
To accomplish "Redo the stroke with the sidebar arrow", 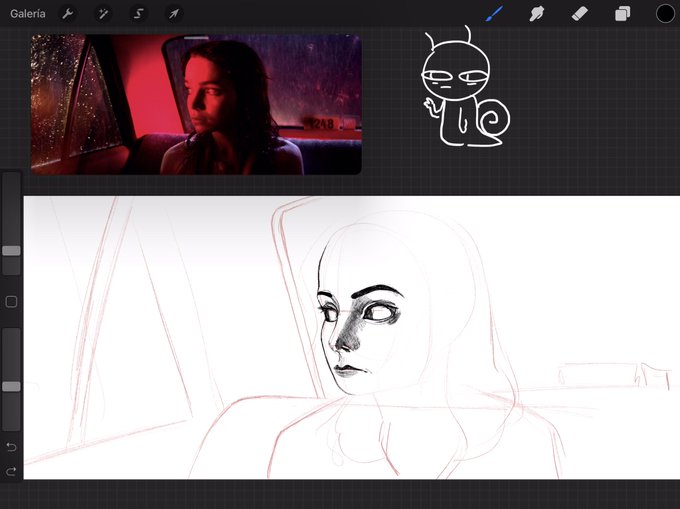I will click(x=11, y=471).
